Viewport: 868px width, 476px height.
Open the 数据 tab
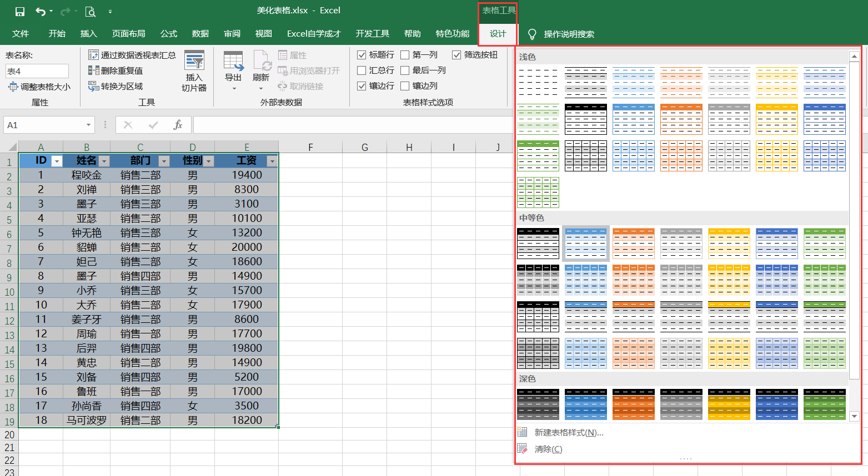tap(200, 34)
